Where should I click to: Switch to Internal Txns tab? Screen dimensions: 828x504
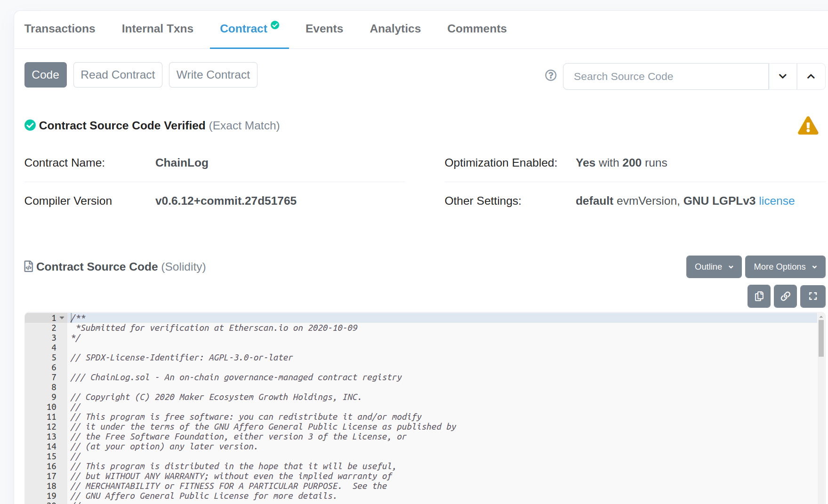(157, 29)
